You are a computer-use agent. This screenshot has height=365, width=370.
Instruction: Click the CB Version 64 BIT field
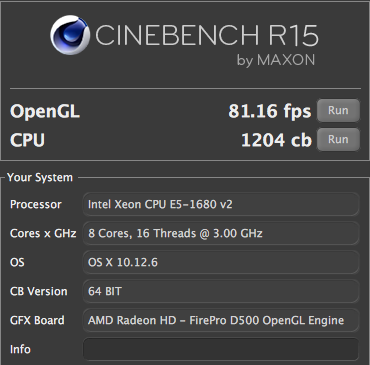coord(221,291)
